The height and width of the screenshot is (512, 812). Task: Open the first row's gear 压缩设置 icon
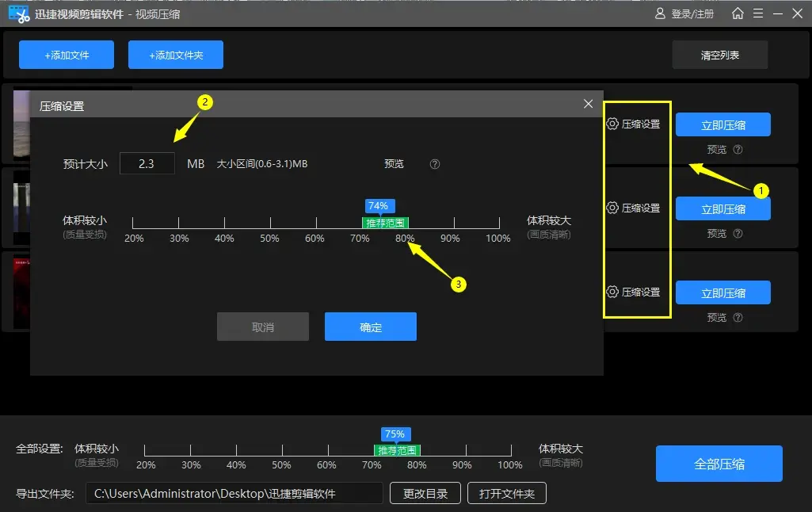click(612, 124)
